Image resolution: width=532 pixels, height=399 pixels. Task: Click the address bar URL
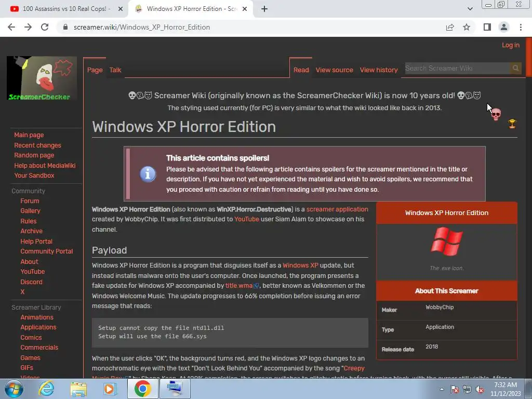click(x=141, y=27)
